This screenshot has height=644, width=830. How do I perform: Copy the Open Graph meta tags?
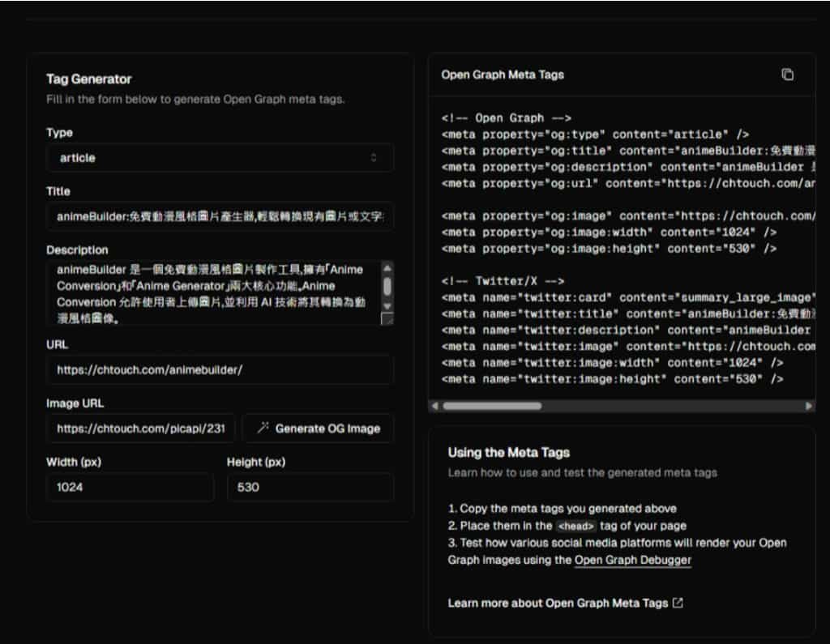(x=787, y=75)
